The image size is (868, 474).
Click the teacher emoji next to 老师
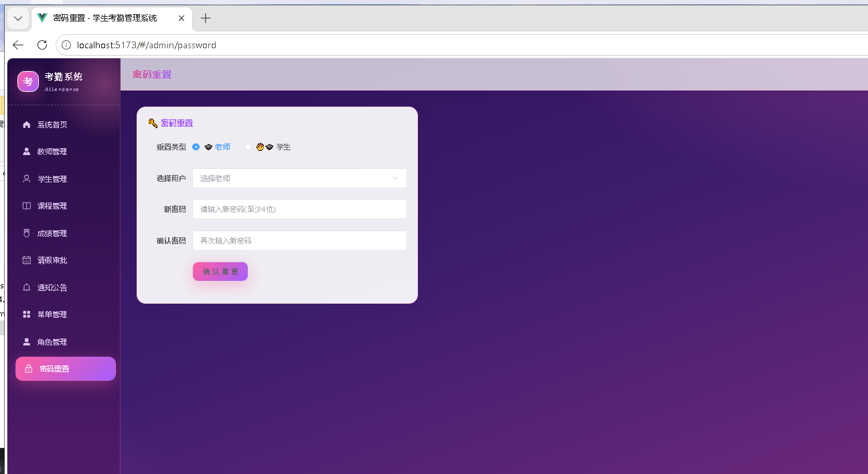pyautogui.click(x=208, y=147)
